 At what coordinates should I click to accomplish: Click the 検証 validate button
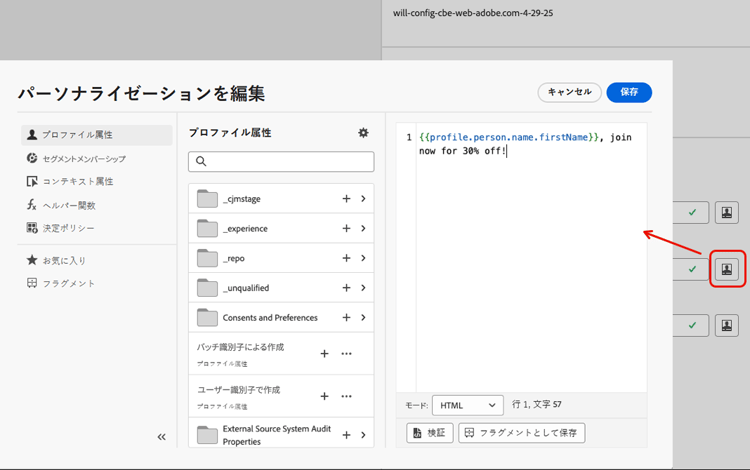tap(430, 433)
